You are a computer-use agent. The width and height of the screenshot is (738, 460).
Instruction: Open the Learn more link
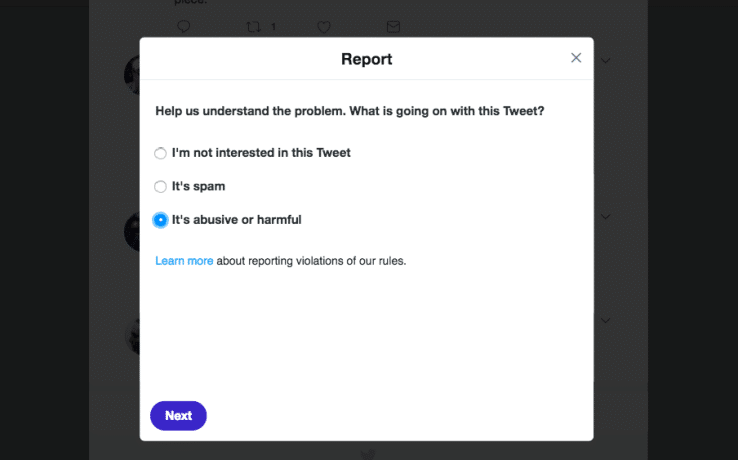184,261
